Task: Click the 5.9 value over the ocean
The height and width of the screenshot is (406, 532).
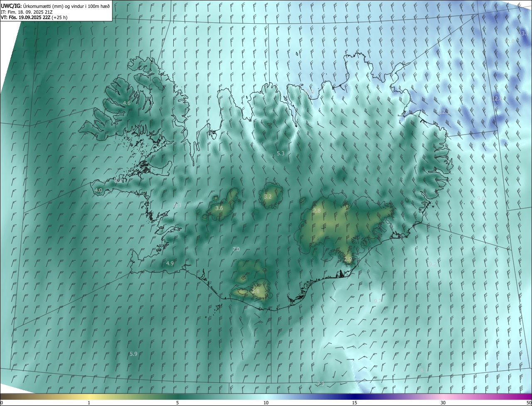Action: click(x=133, y=354)
